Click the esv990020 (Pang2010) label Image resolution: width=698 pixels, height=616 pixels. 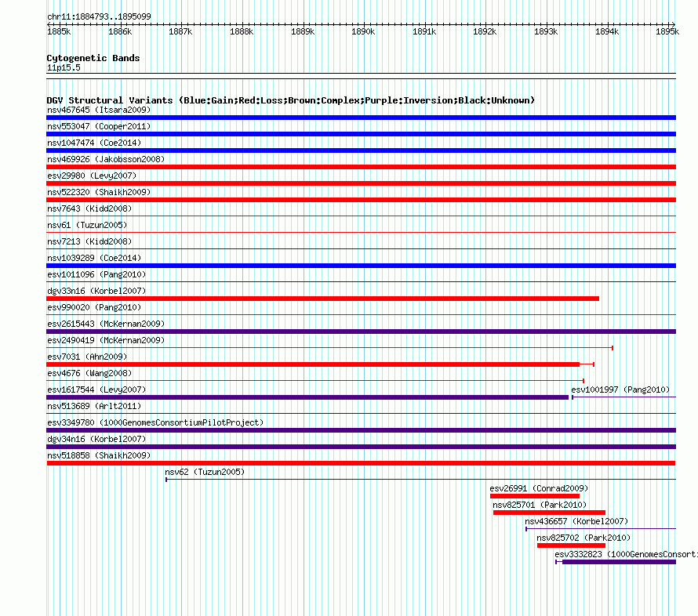coord(93,307)
